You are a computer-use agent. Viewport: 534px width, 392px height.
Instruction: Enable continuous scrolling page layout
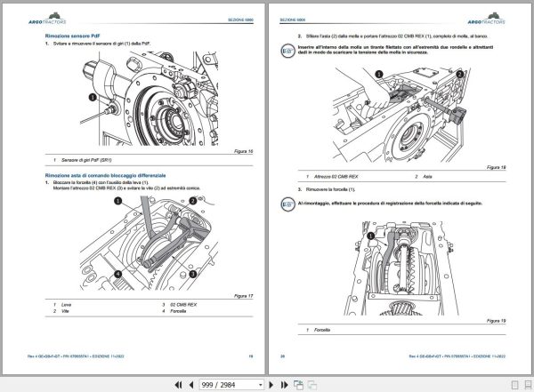[x=528, y=385]
